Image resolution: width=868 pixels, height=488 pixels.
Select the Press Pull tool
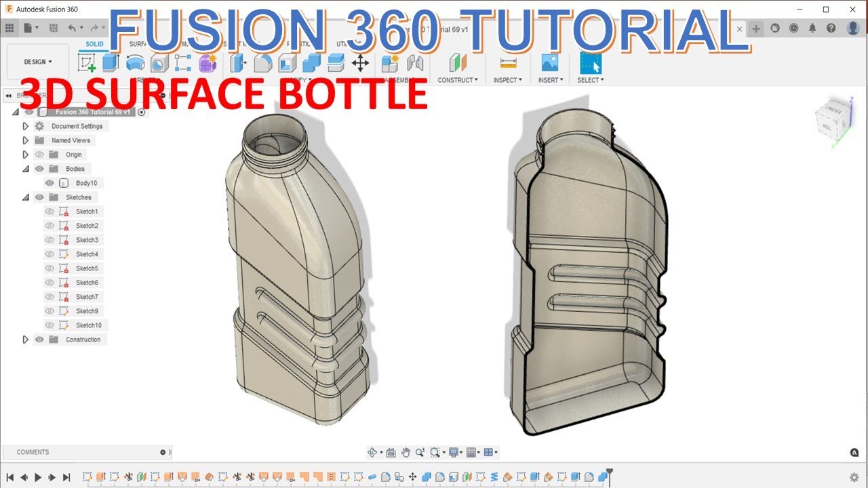238,64
